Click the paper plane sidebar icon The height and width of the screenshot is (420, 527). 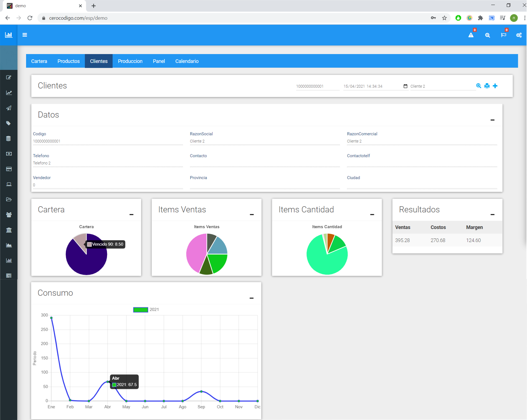coord(9,108)
